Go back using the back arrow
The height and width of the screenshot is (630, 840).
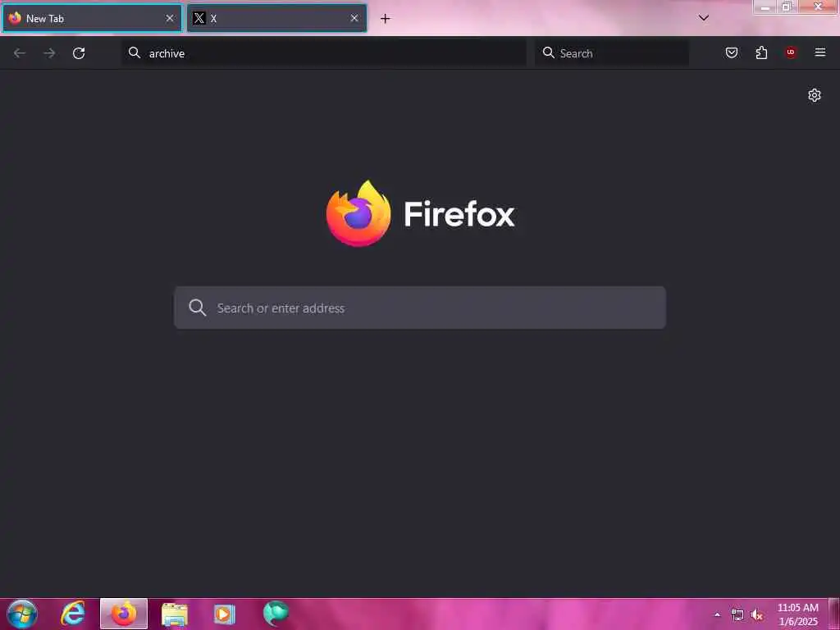click(x=20, y=53)
